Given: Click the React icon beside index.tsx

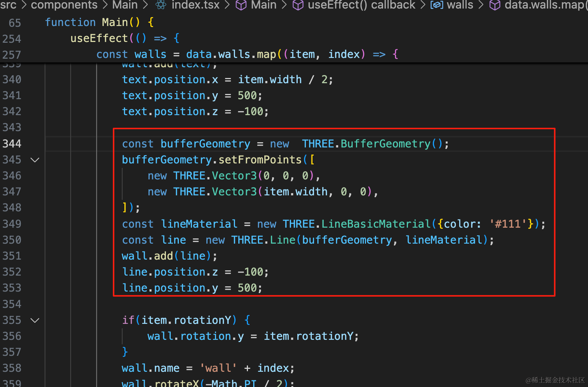Looking at the screenshot, I should point(161,5).
